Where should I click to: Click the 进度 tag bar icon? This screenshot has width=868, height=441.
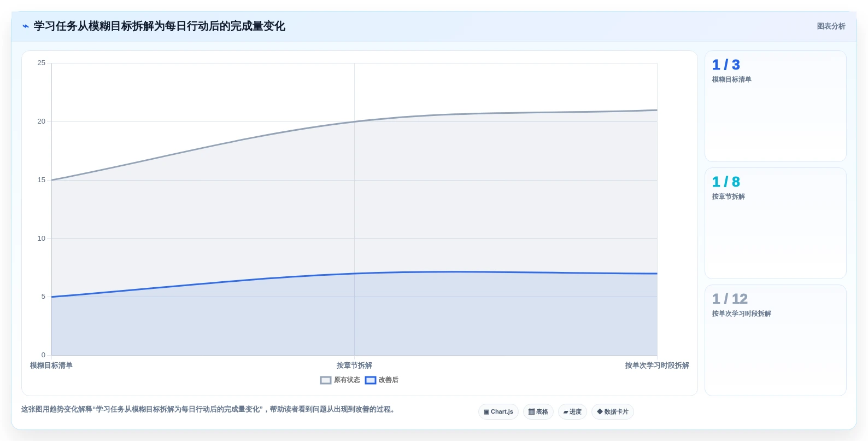pos(566,412)
